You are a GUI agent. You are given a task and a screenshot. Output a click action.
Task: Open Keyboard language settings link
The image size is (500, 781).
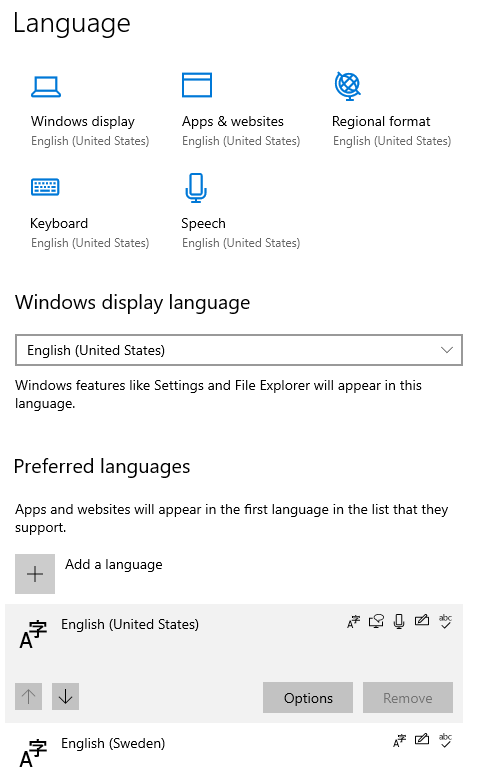(59, 223)
